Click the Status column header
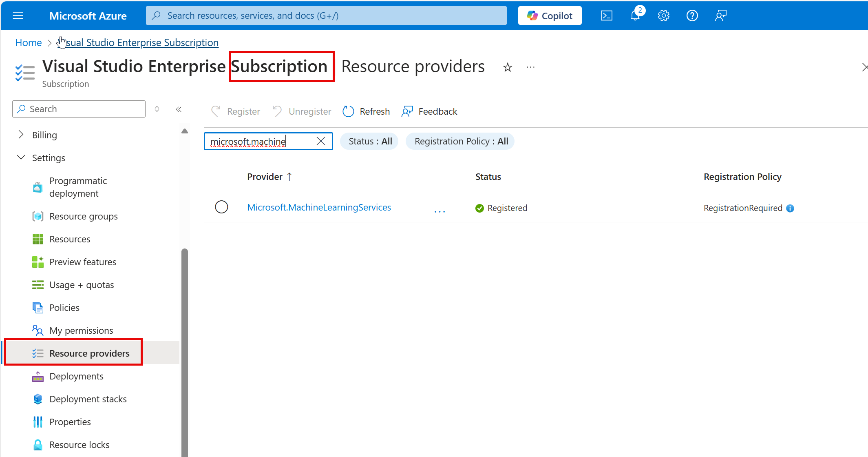 coord(488,177)
